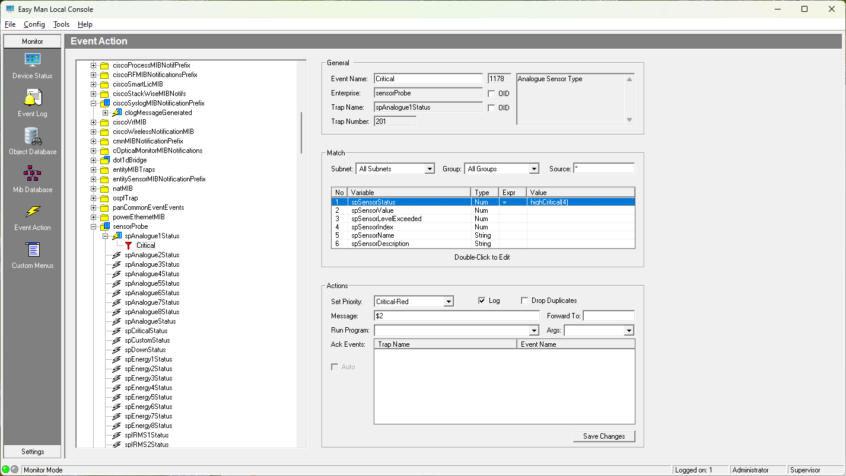Screen dimensions: 846x476
Task: Switch to the Monitor tab
Action: [32, 42]
